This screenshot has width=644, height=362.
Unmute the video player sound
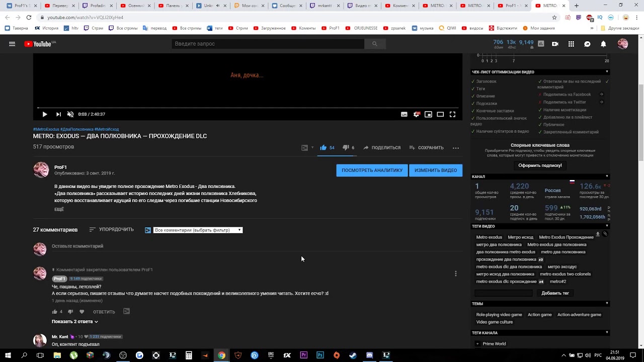pyautogui.click(x=70, y=114)
